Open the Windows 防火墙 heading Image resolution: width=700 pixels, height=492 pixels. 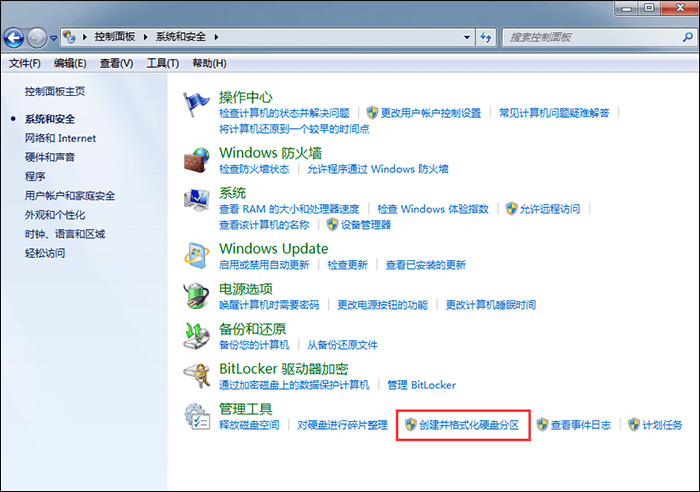271,153
